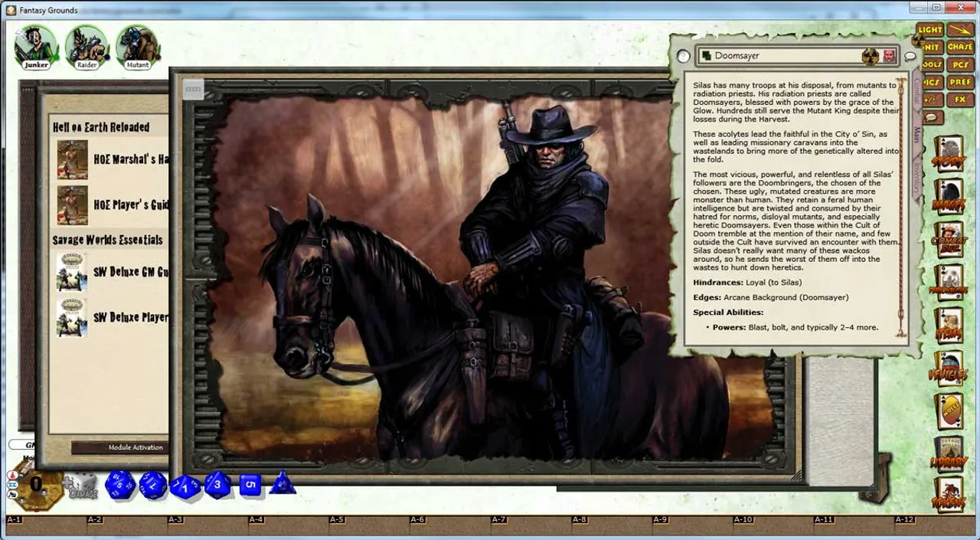Click the GM label button at bottom left

tap(23, 445)
